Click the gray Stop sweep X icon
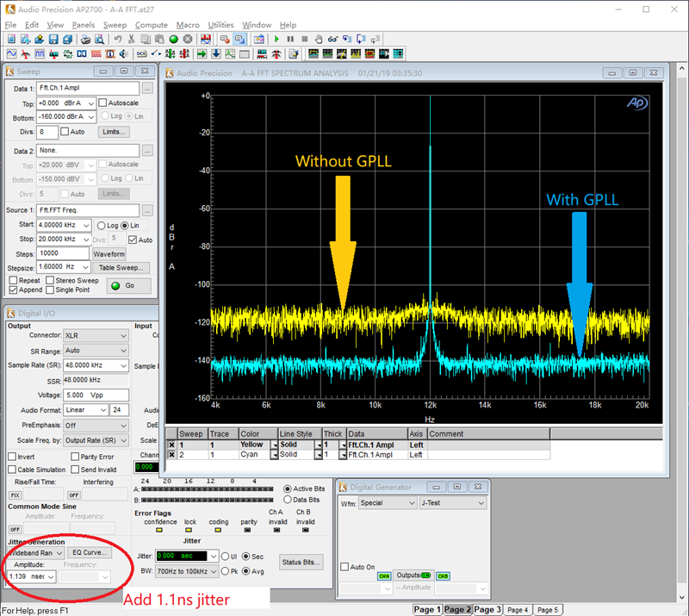Image resolution: width=689 pixels, height=616 pixels. point(188,39)
